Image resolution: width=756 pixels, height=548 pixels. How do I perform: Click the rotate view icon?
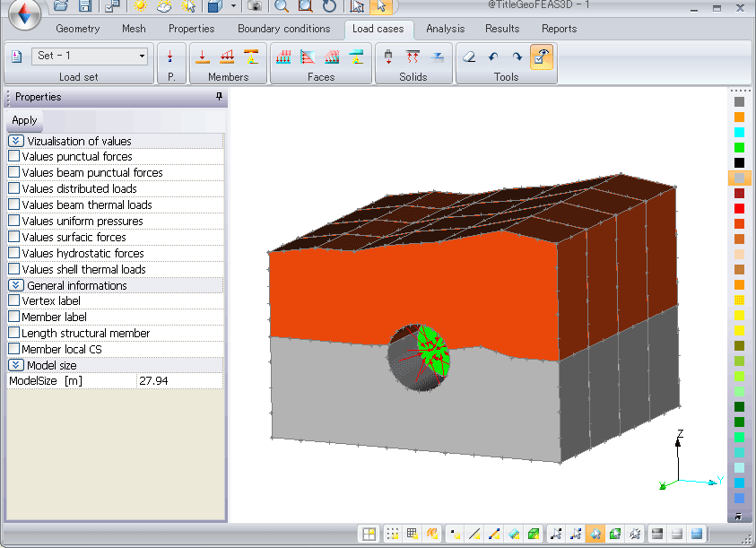(x=329, y=6)
